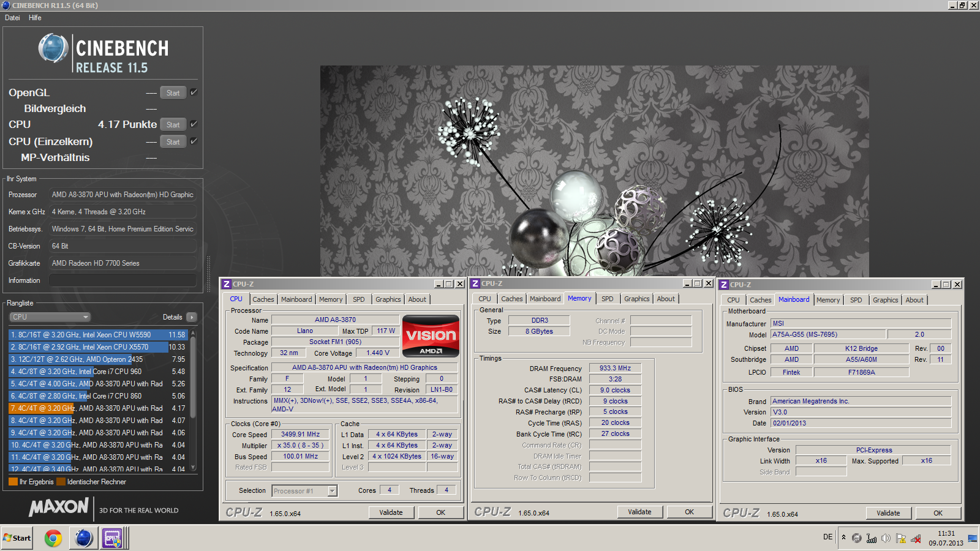The image size is (980, 551).
Task: Click the Cinebench sphere logo
Action: [x=53, y=48]
